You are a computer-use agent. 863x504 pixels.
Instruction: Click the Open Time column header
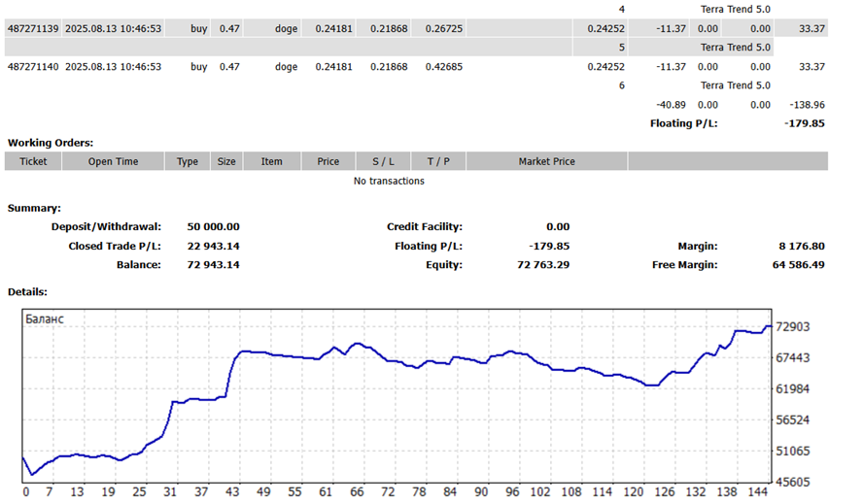[x=113, y=161]
